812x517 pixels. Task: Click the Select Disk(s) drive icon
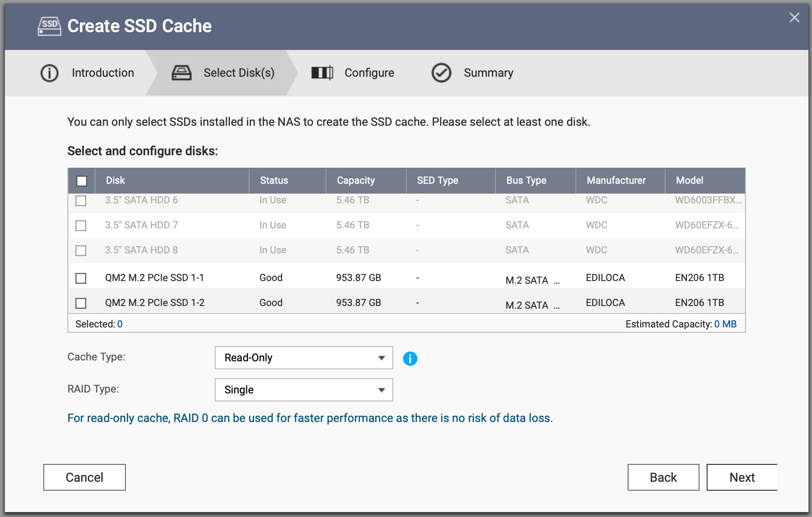[182, 73]
